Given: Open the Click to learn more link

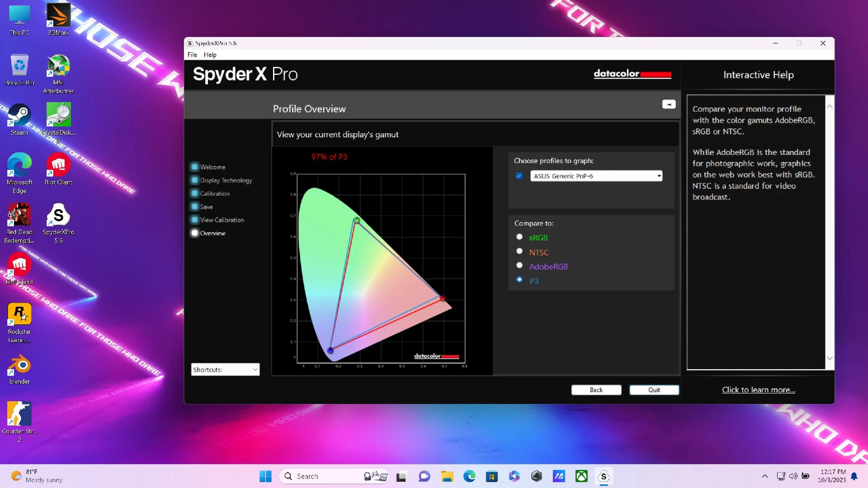Looking at the screenshot, I should (x=758, y=390).
